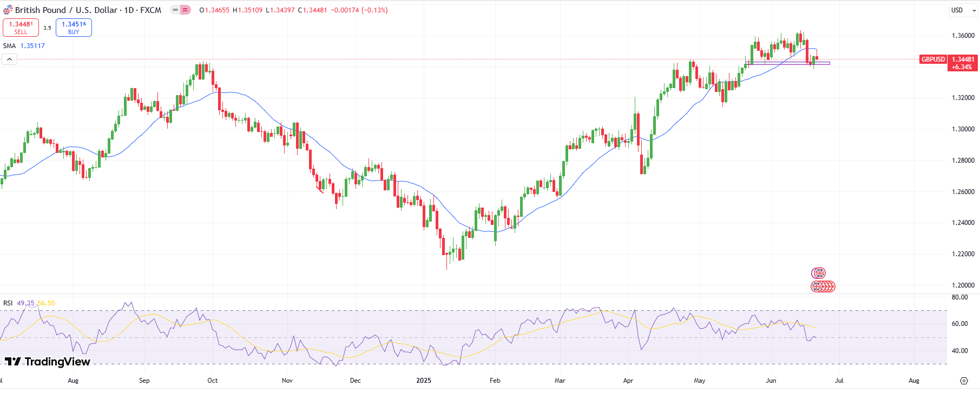The height and width of the screenshot is (393, 980).
Task: Select the purple horizontal rectangle drawing
Action: [789, 63]
